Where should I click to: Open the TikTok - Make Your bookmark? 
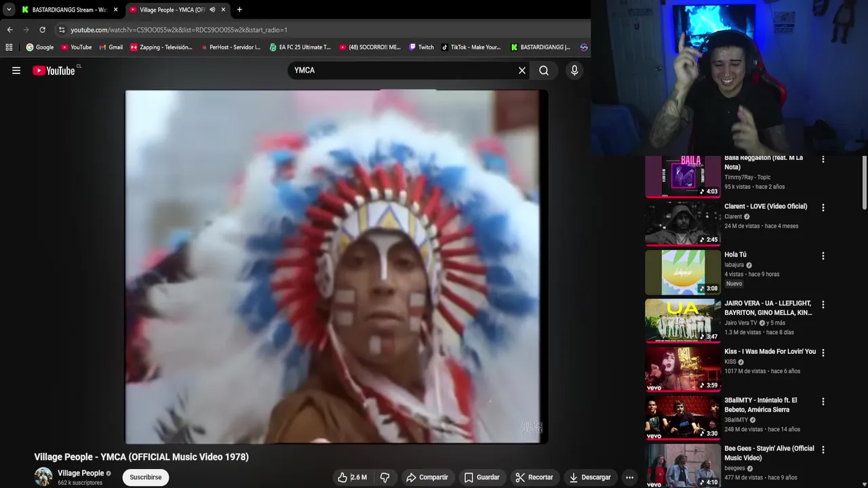(x=471, y=47)
